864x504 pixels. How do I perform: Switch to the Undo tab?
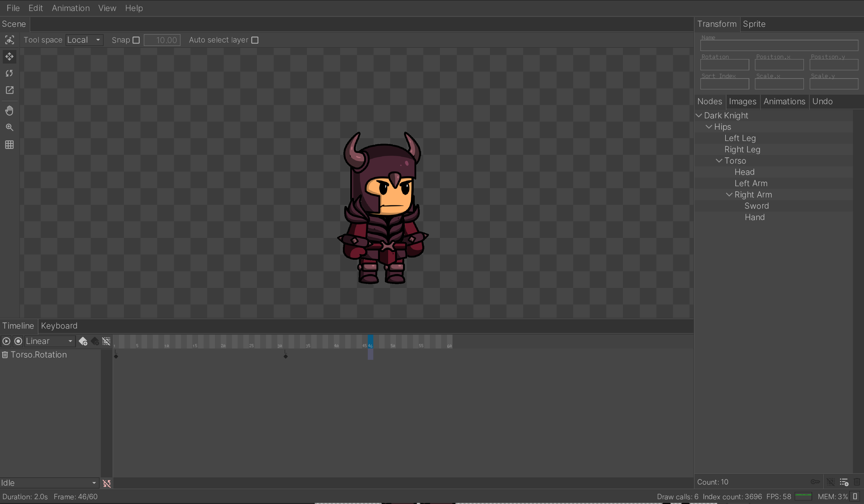(x=822, y=102)
